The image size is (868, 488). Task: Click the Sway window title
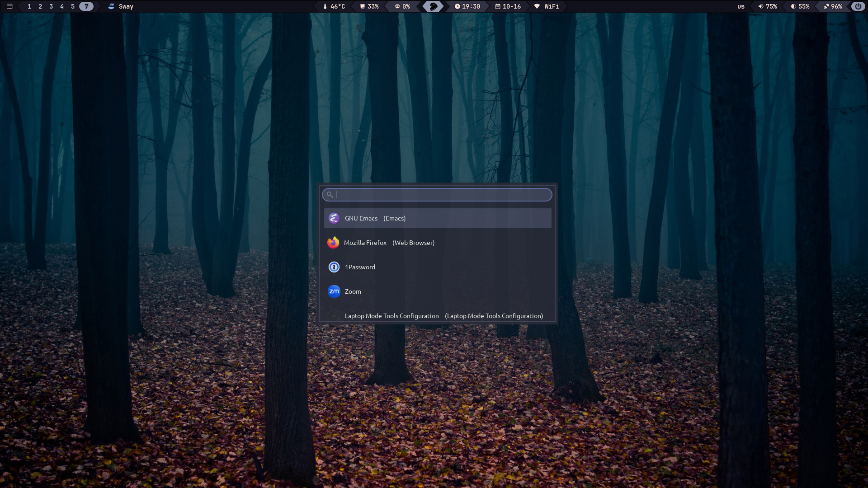coord(126,6)
